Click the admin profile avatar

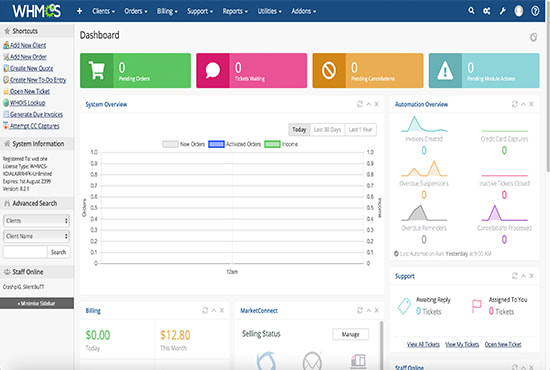pyautogui.click(x=519, y=11)
